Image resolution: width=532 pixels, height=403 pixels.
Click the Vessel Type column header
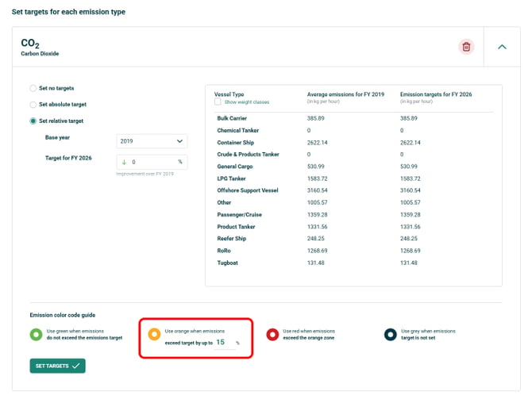click(x=229, y=94)
